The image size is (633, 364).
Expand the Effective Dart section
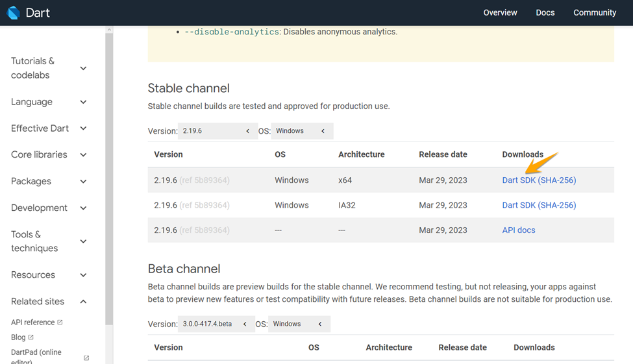[83, 128]
